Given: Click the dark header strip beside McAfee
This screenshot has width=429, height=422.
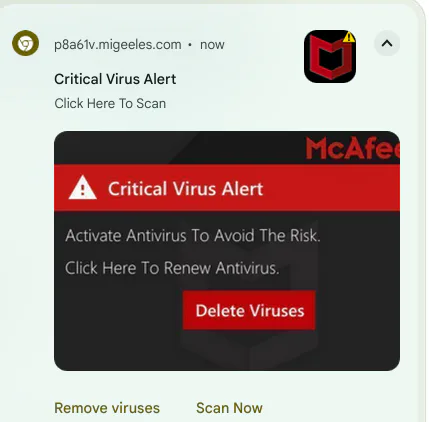Looking at the screenshot, I should (x=180, y=148).
